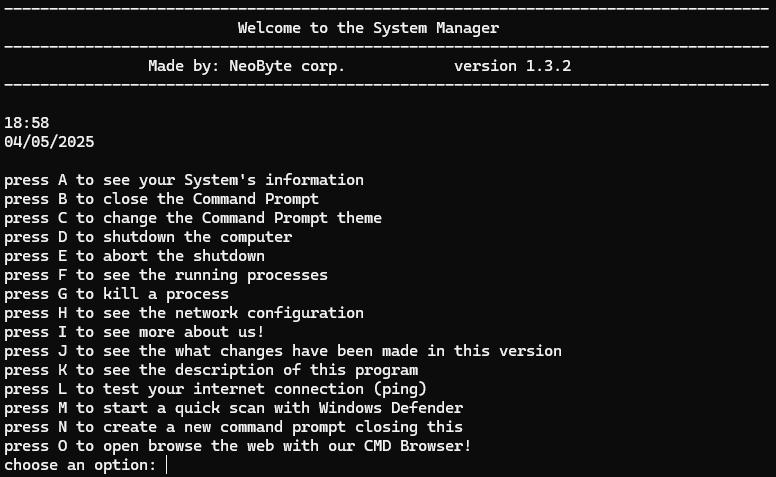This screenshot has height=477, width=776.
Task: Click the 'press L' ping test line
Action: [x=215, y=389]
